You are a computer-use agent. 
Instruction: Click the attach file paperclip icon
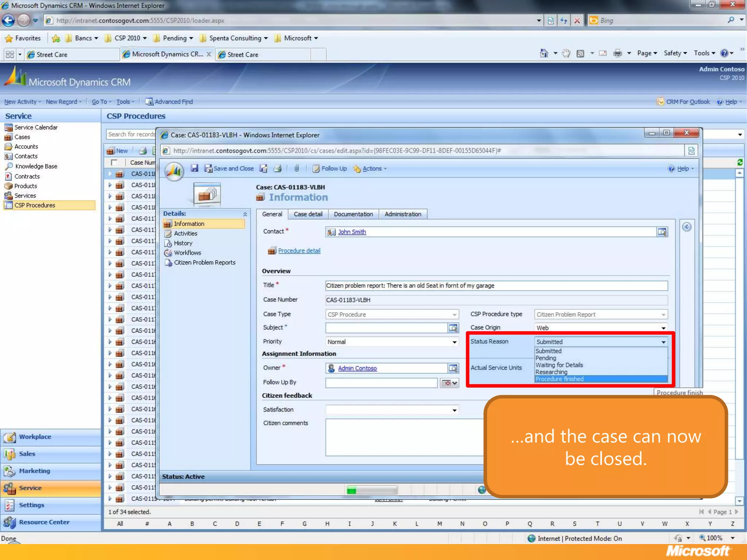(x=297, y=168)
